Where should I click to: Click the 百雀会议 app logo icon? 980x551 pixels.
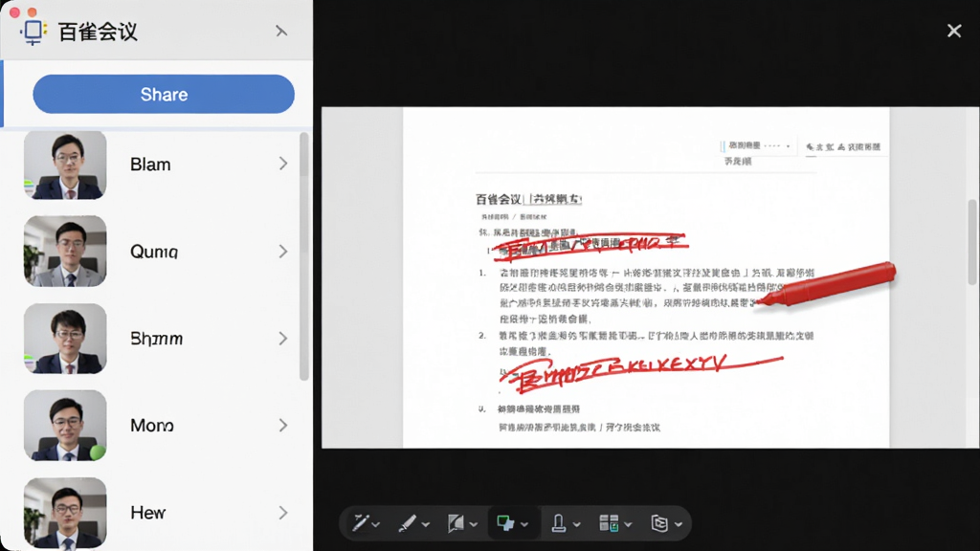pyautogui.click(x=33, y=32)
